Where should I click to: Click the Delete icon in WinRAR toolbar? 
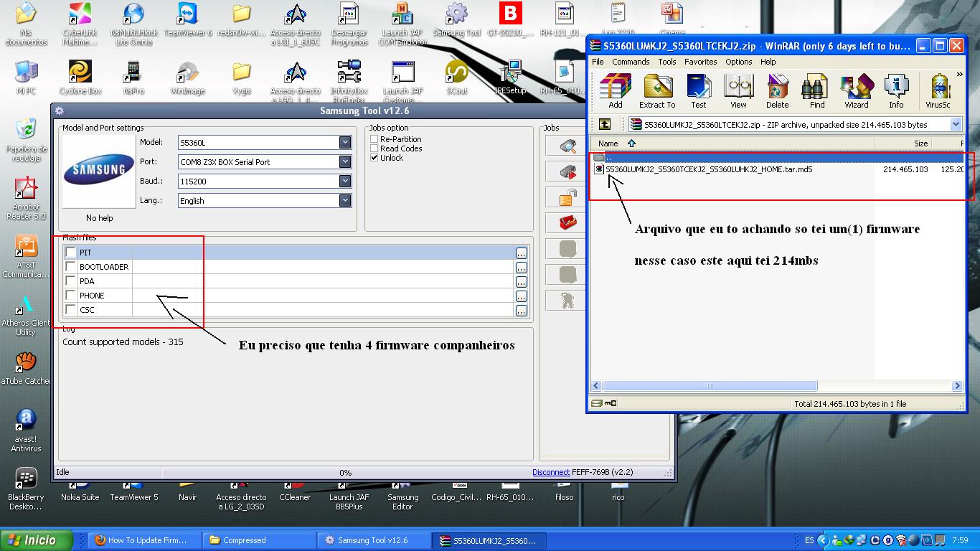pyautogui.click(x=777, y=91)
